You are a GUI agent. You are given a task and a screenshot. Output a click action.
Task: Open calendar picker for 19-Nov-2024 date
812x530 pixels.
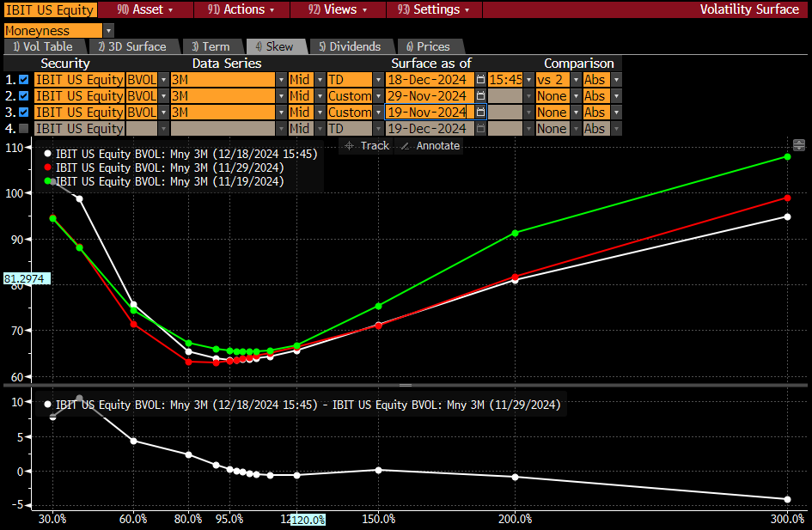click(x=480, y=112)
